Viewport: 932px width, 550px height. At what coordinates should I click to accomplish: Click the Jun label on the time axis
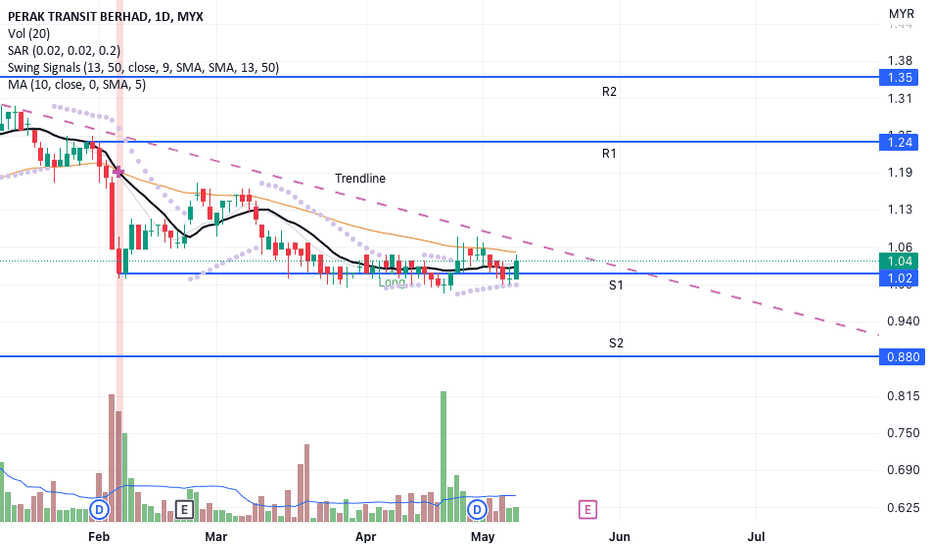tap(619, 537)
